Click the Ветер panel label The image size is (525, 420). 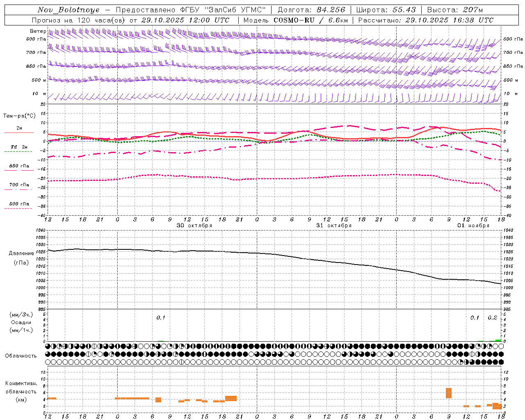click(38, 31)
